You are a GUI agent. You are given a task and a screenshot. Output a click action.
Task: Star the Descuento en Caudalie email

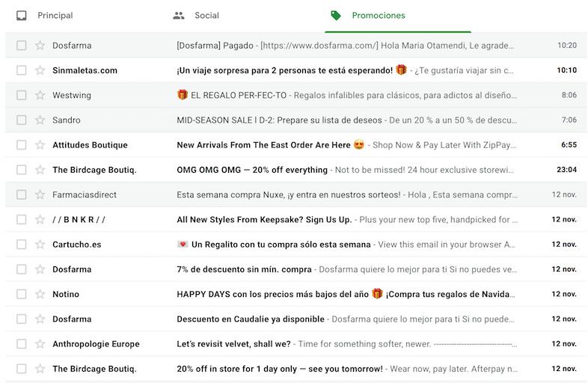click(x=40, y=319)
